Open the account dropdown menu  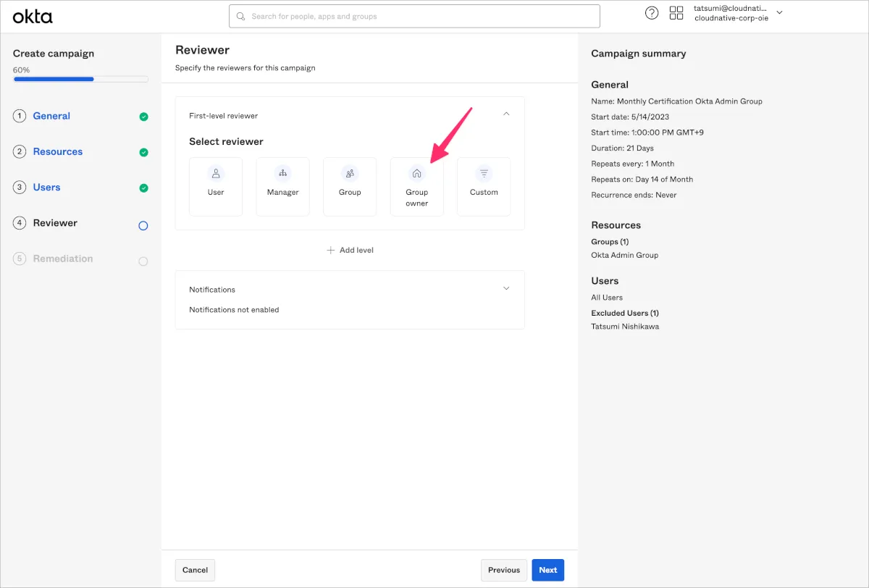tap(779, 13)
